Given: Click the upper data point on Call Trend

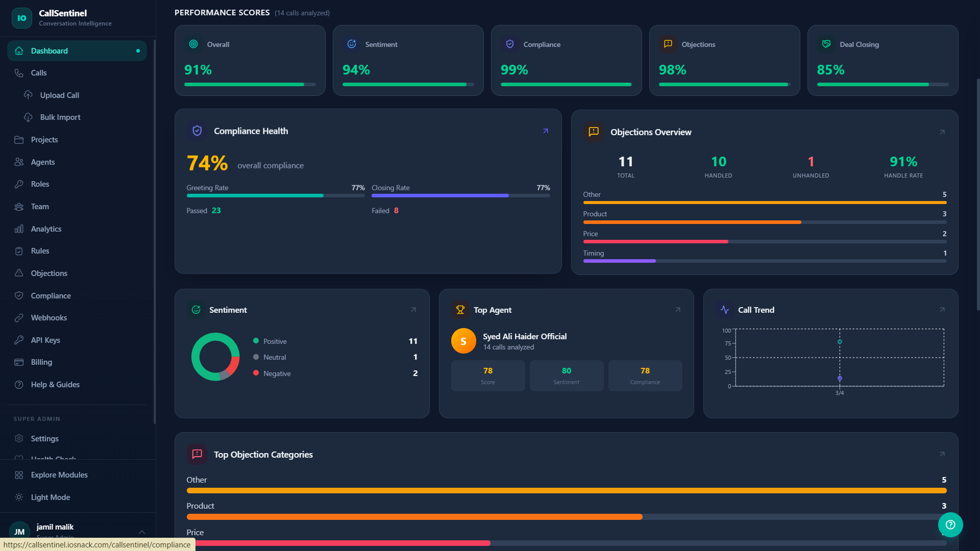Looking at the screenshot, I should coord(840,342).
